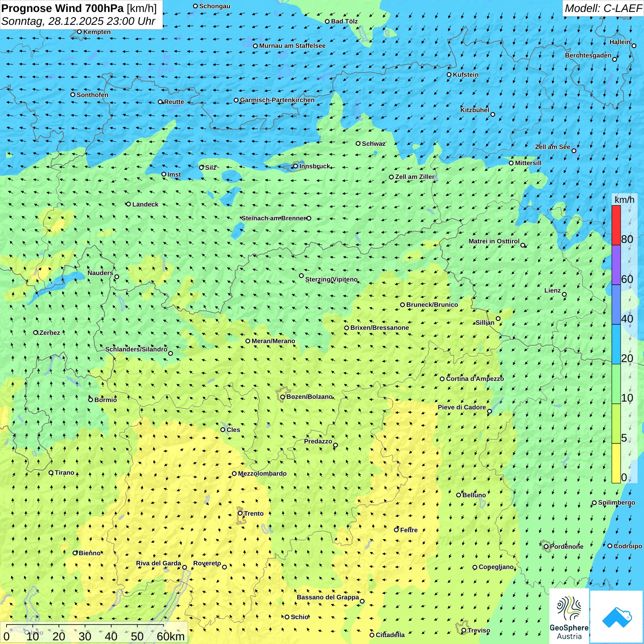The height and width of the screenshot is (644, 644).
Task: Click the Rovereto label
Action: 207,563
